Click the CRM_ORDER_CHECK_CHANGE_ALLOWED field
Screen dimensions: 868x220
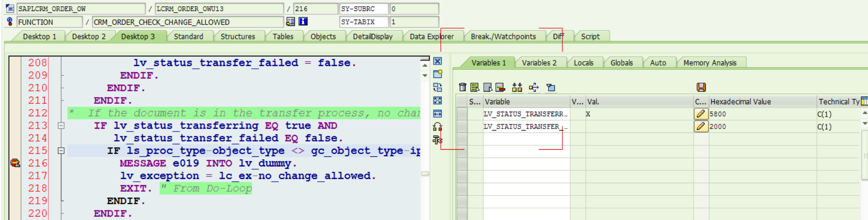tap(188, 22)
